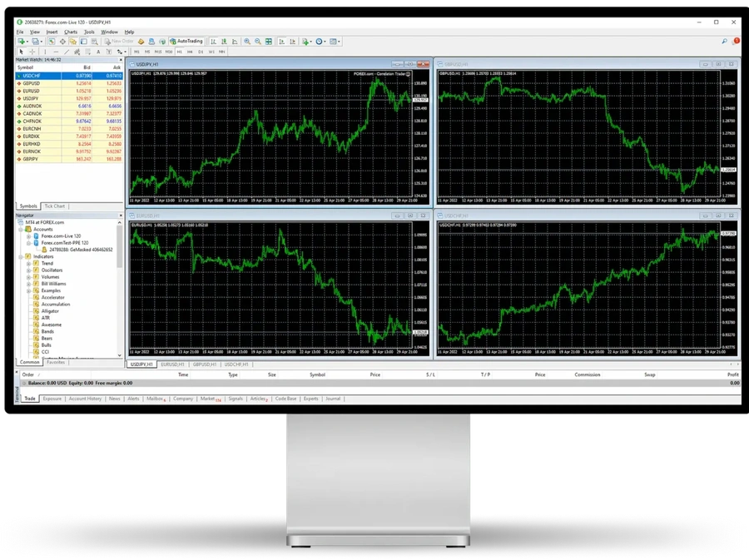
Task: Click the search magnifier icon at top right
Action: pyautogui.click(x=725, y=42)
